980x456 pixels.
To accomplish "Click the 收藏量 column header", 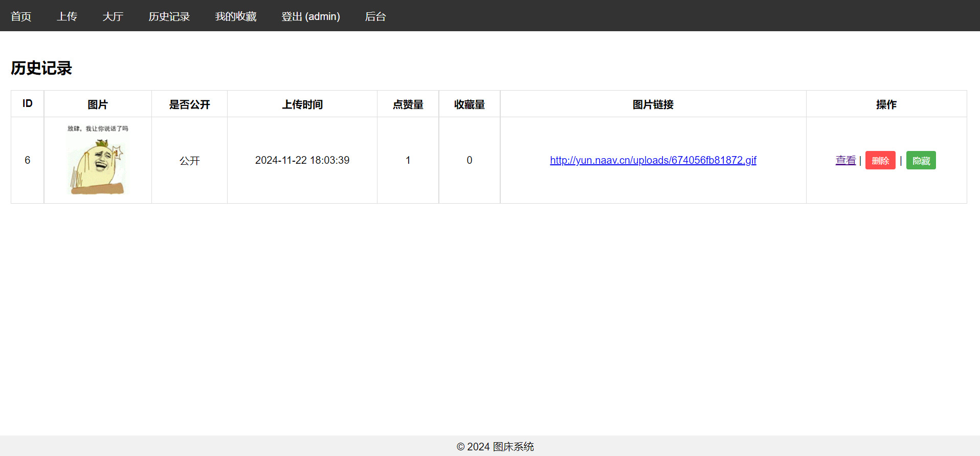I will click(x=469, y=104).
